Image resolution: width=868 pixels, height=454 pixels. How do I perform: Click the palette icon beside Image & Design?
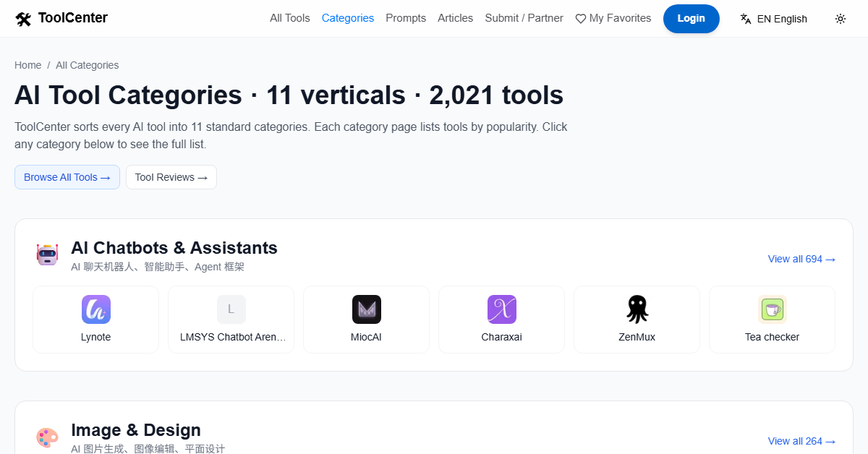pos(47,437)
